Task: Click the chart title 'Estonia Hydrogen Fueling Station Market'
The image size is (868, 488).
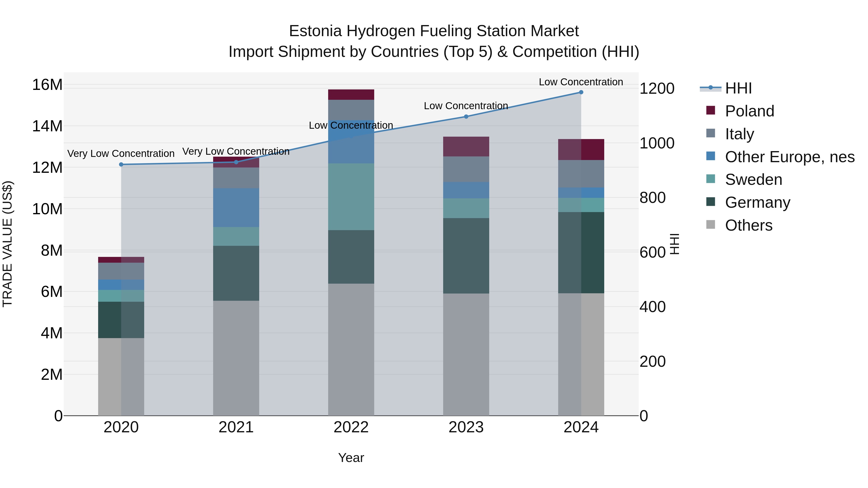Action: [x=434, y=31]
